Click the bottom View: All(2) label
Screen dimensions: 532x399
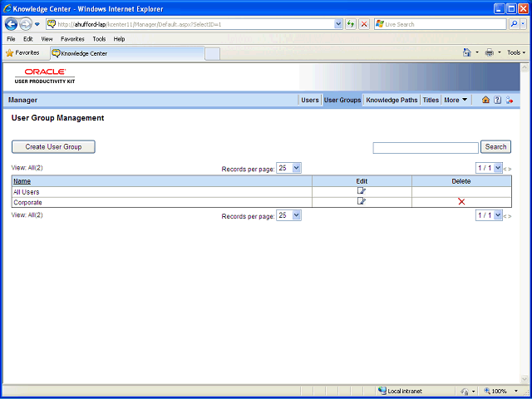tap(27, 214)
